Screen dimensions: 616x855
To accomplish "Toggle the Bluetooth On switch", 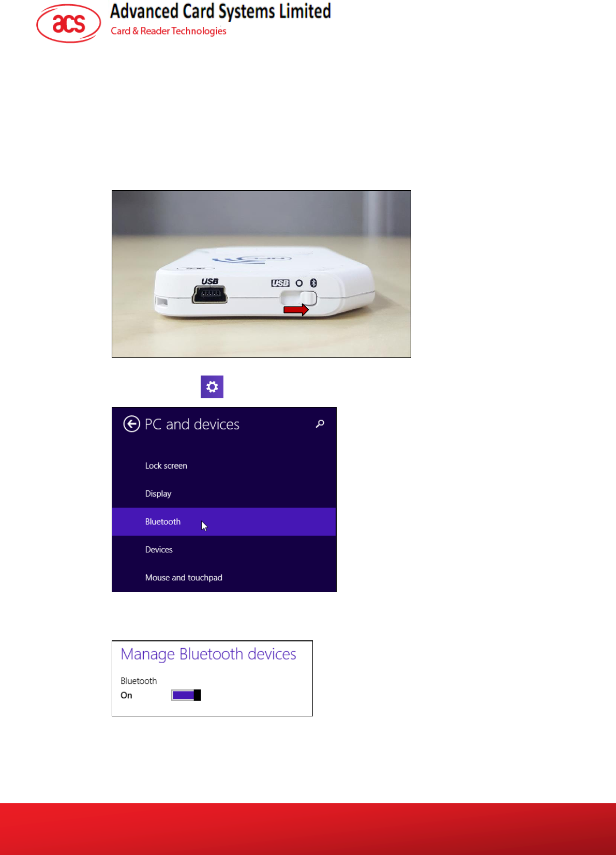I will (186, 695).
